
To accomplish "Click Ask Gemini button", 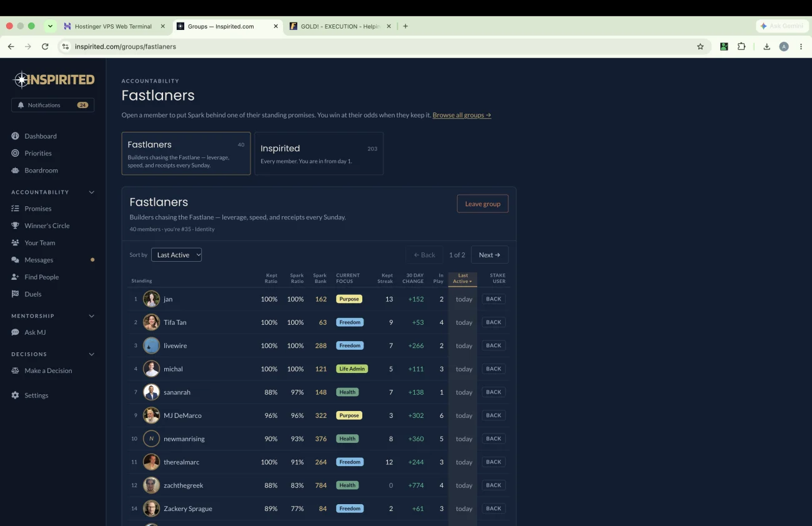I will tap(782, 26).
